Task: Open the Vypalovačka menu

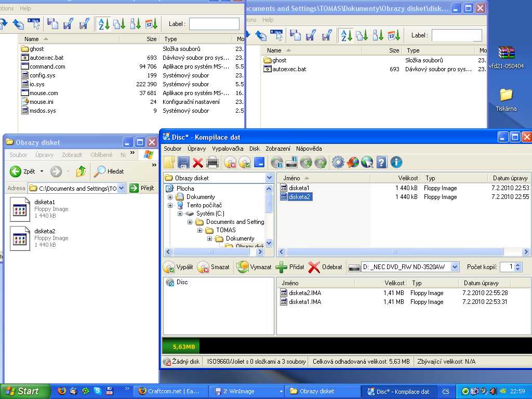Action: click(228, 149)
